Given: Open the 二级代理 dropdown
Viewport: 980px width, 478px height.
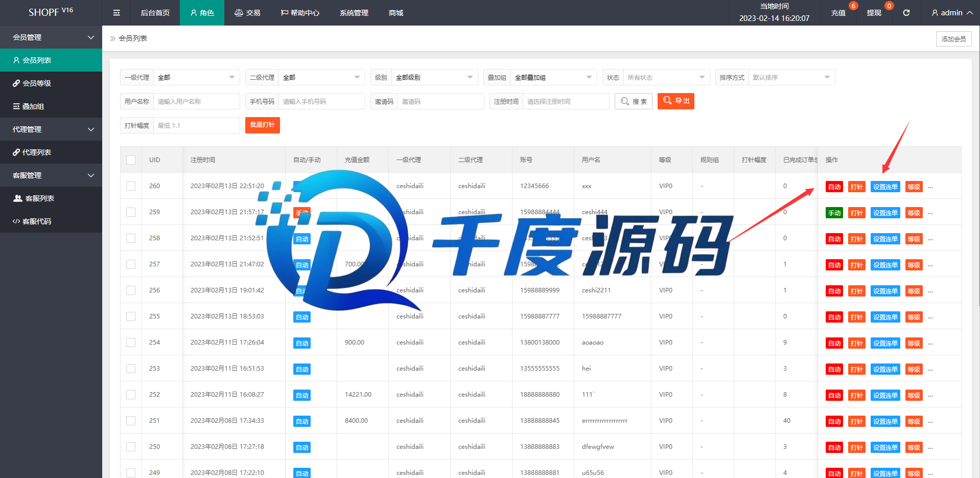Looking at the screenshot, I should click(322, 77).
